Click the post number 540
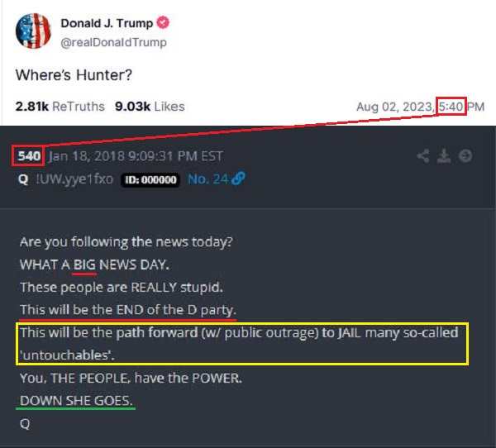Screen dimensions: 496x448 click(29, 156)
